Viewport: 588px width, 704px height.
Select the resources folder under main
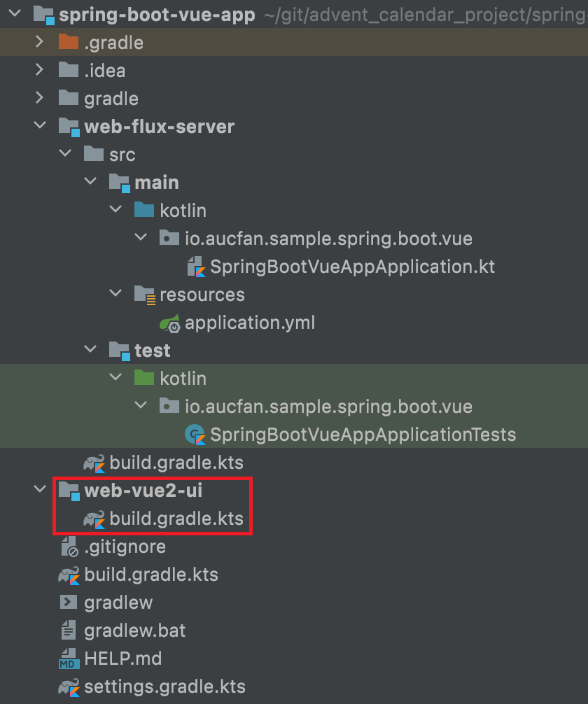(x=144, y=294)
